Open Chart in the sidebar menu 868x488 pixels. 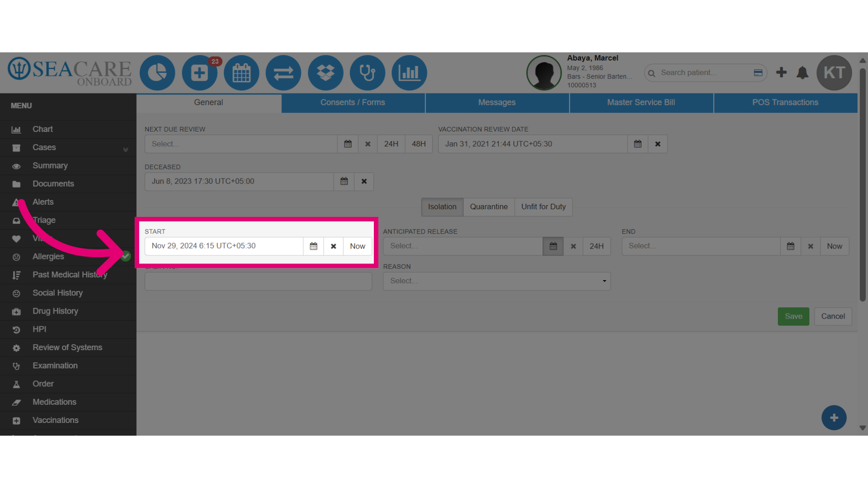click(68, 129)
